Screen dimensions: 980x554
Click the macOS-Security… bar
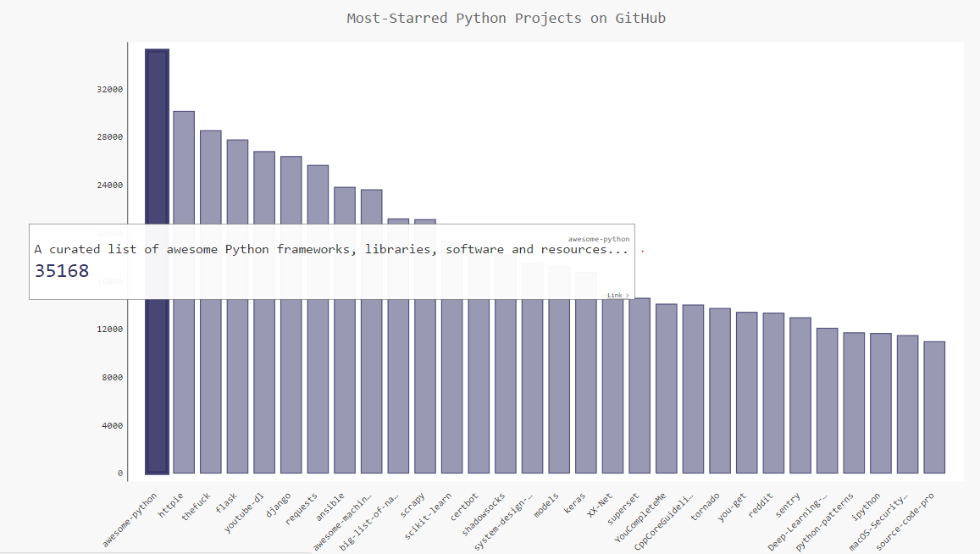[x=908, y=405]
